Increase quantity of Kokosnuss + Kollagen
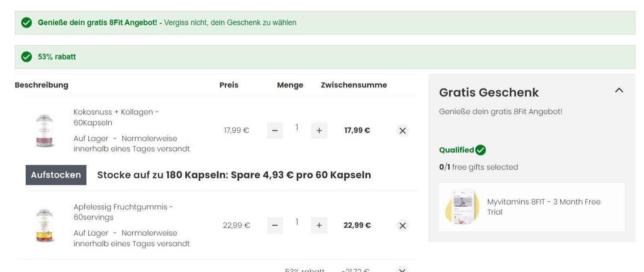This screenshot has height=272, width=644. point(319,130)
